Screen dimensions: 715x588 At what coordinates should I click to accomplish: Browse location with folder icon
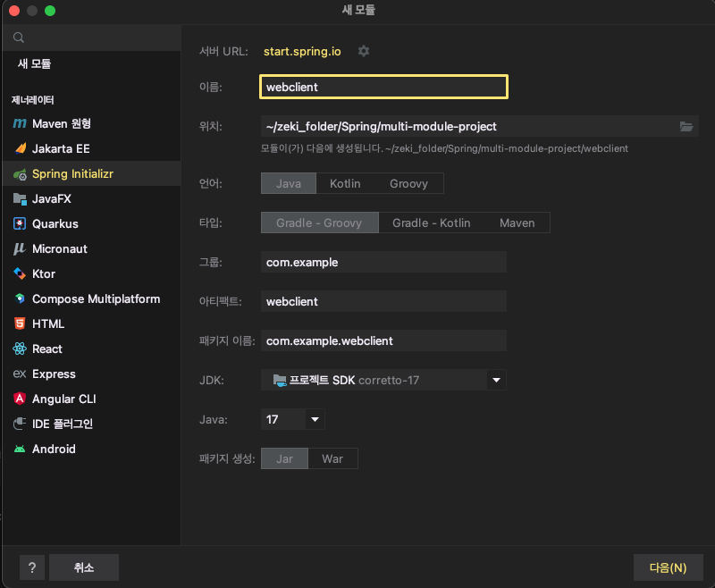click(x=686, y=126)
